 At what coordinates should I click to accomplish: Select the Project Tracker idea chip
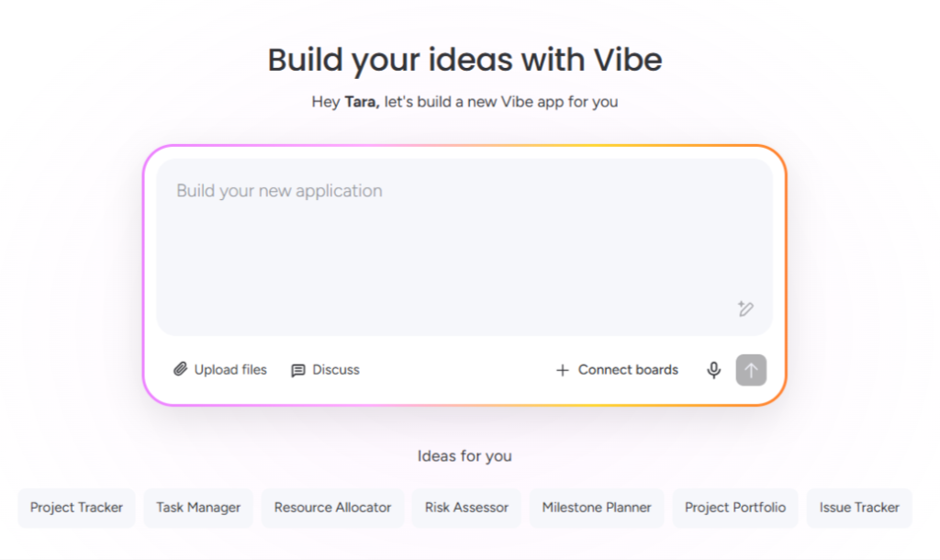click(x=76, y=508)
